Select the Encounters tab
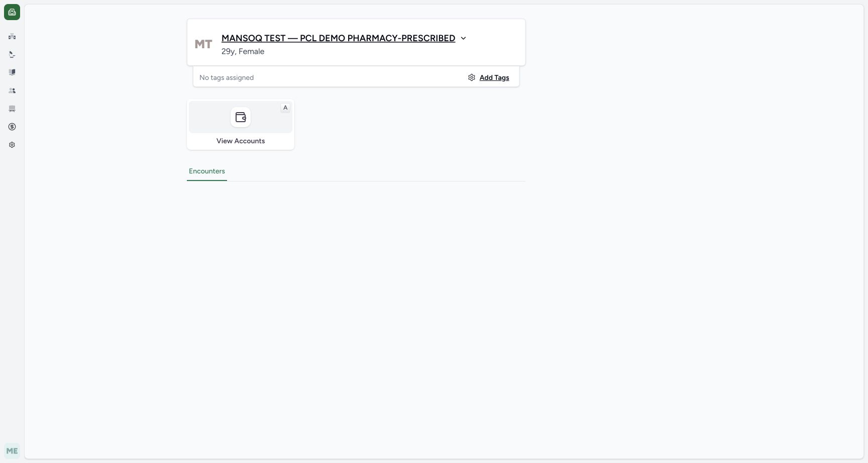Viewport: 868px width, 463px height. click(207, 171)
